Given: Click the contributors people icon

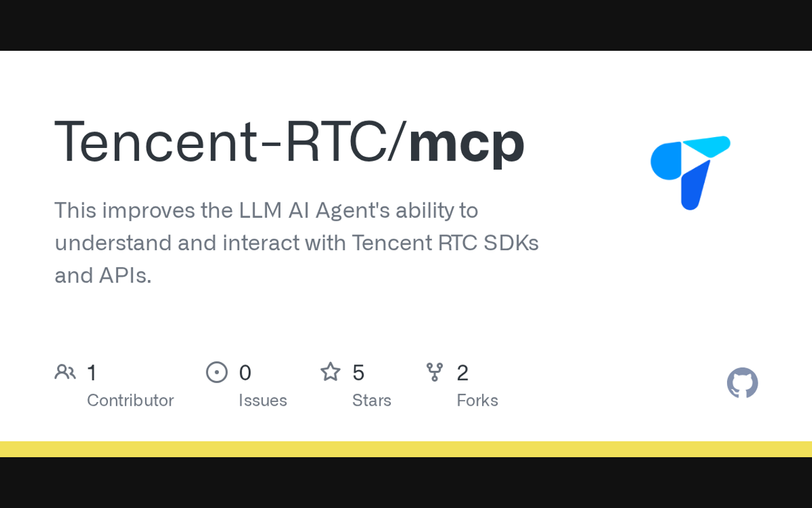Looking at the screenshot, I should (65, 372).
